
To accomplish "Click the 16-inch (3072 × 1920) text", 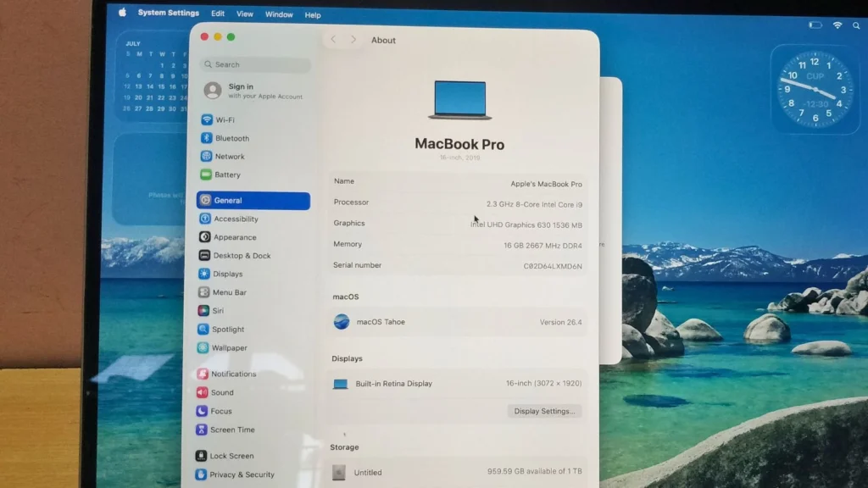I will (x=543, y=383).
